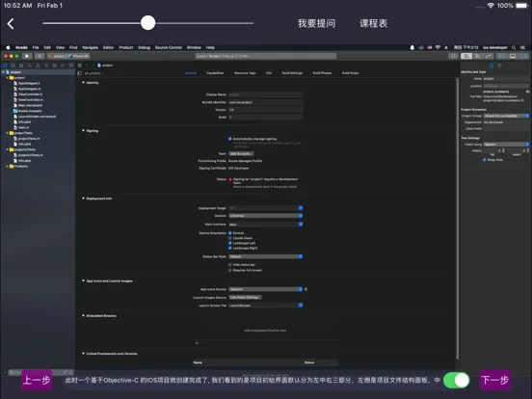Screen dimensions: 532x399
Task: Click the Wi-Fi icon in macOS menu bar
Action: click(x=438, y=47)
